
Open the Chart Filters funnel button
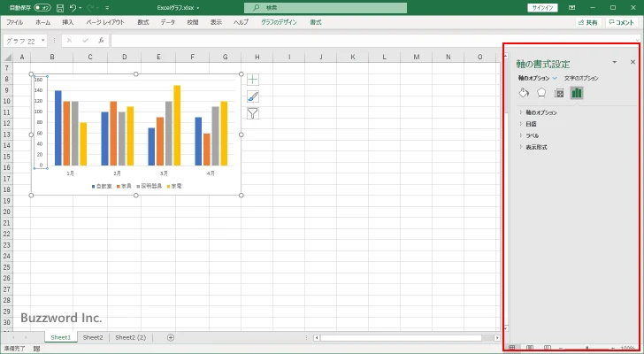pyautogui.click(x=253, y=112)
